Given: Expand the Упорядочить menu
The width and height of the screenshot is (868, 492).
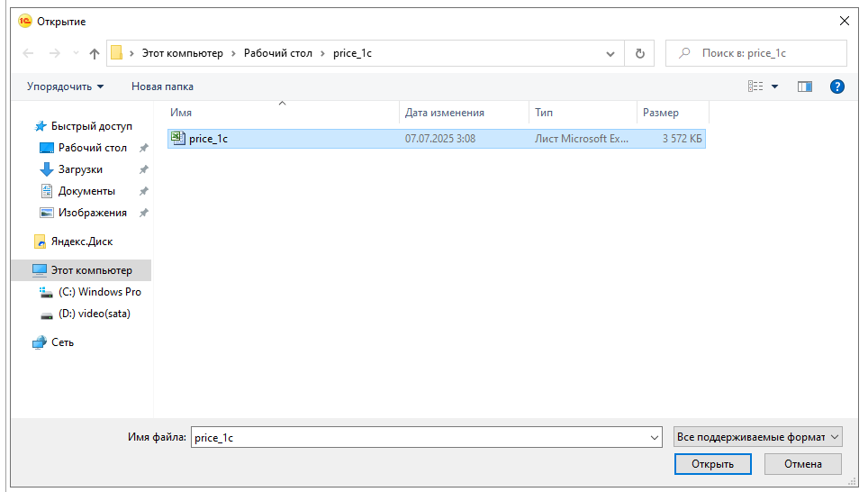Looking at the screenshot, I should coord(65,87).
